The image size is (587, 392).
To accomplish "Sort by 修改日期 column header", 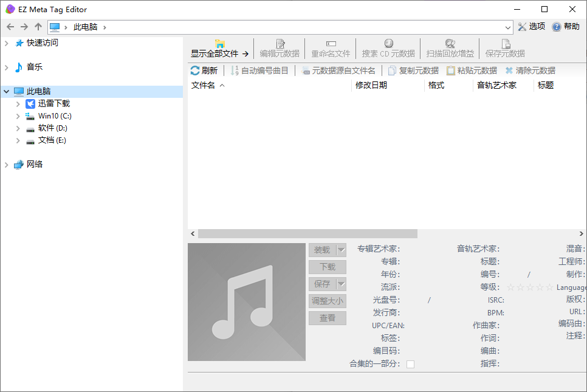I will (388, 85).
